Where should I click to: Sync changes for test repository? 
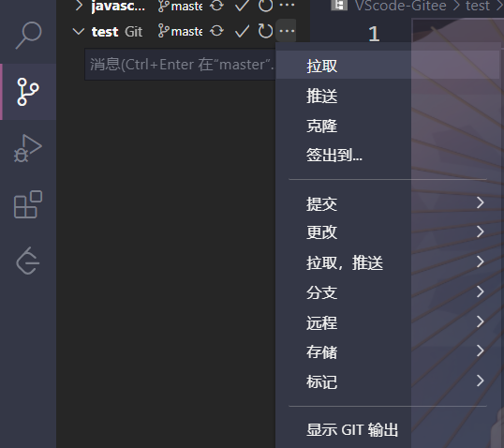[x=216, y=31]
